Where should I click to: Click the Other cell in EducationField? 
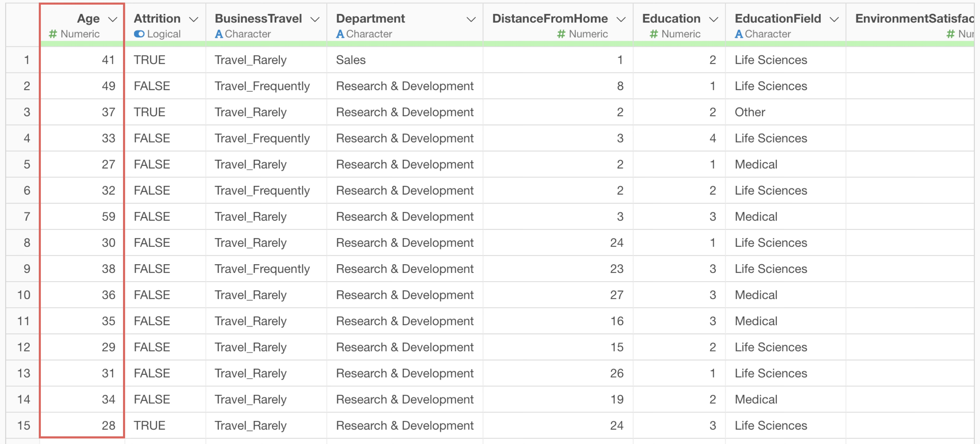(x=750, y=112)
